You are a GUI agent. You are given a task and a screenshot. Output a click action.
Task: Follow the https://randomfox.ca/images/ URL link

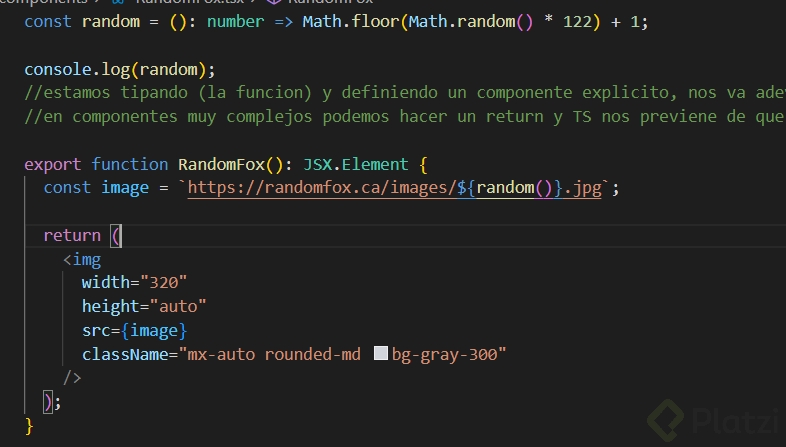pos(321,188)
